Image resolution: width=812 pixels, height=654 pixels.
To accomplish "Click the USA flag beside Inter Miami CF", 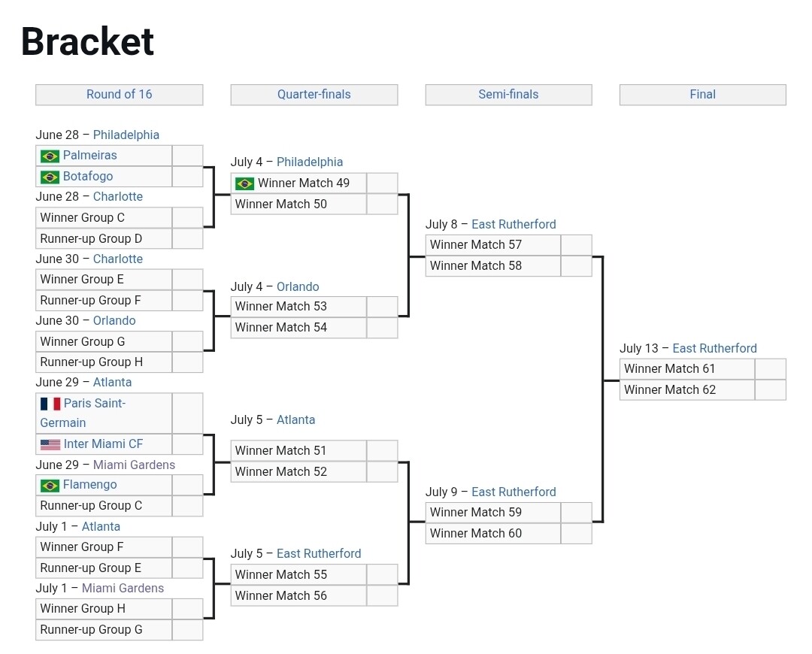I will click(x=50, y=444).
